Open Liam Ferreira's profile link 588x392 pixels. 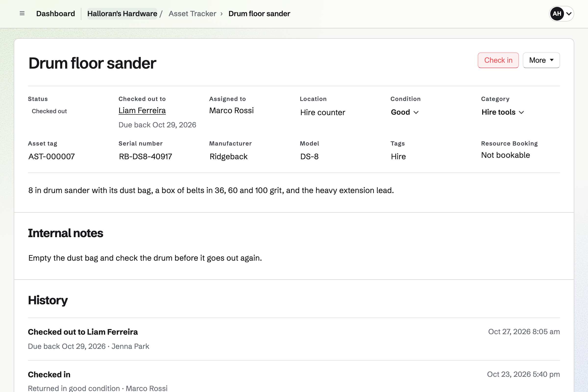click(142, 110)
